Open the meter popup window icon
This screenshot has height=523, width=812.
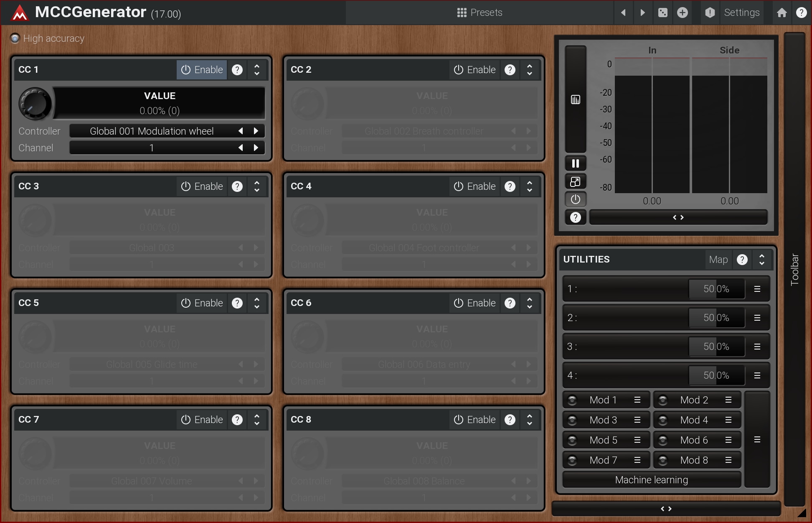click(575, 182)
